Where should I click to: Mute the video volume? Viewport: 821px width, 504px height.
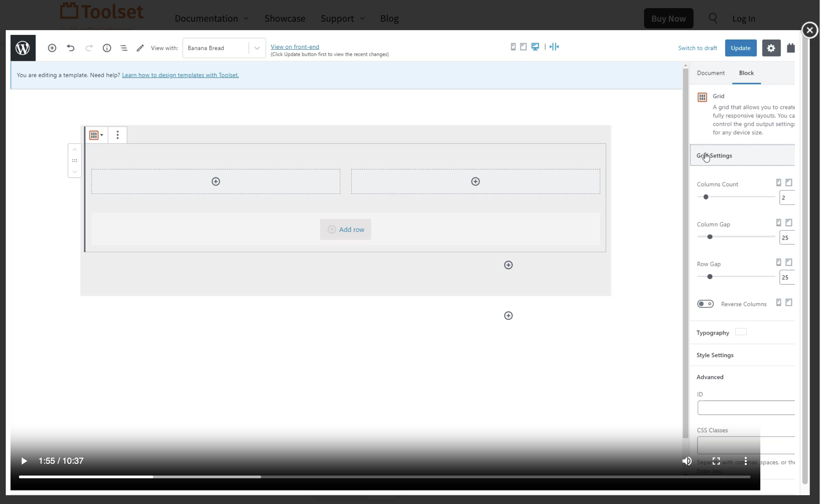pos(687,461)
